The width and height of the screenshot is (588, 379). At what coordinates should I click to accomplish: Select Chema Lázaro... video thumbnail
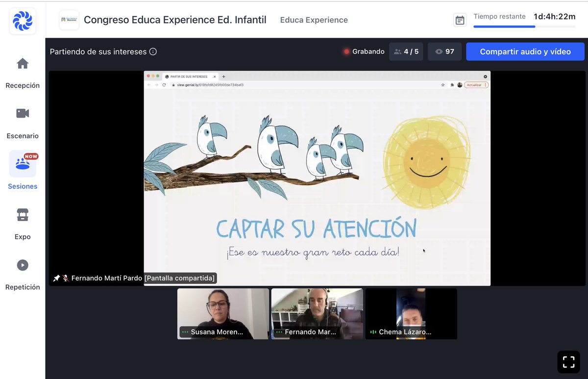[411, 314]
